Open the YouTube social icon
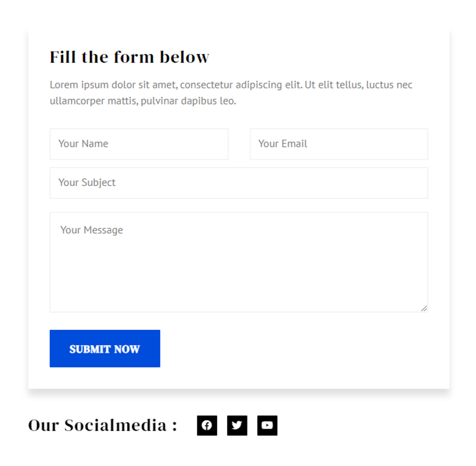Image resolution: width=476 pixels, height=466 pixels. [x=267, y=426]
